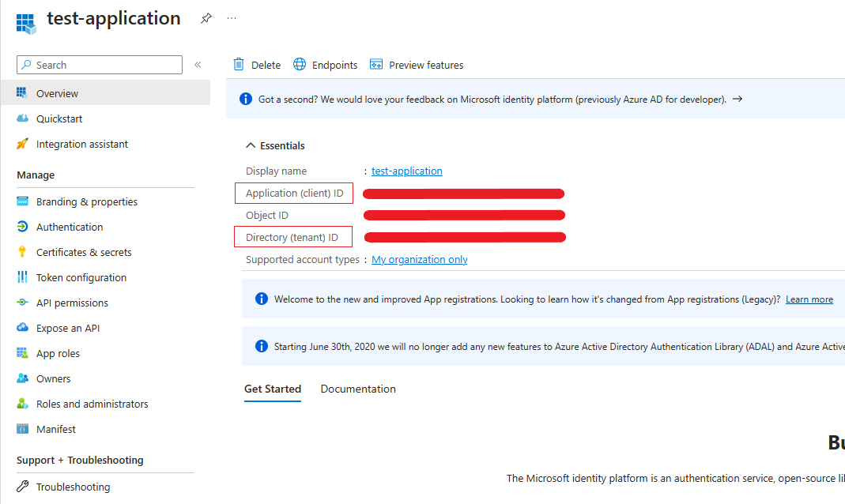Click the app registration grid icon beside the title
Image resolution: width=845 pixels, height=504 pixels.
(25, 24)
